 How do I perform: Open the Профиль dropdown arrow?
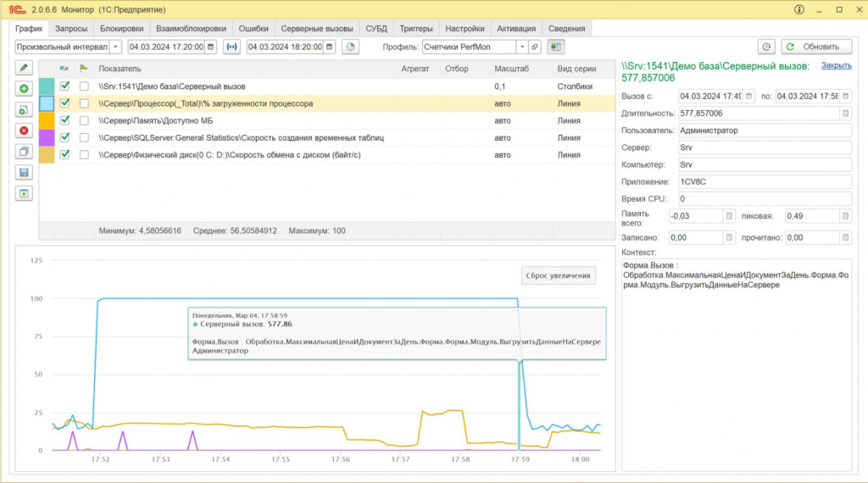(x=522, y=47)
